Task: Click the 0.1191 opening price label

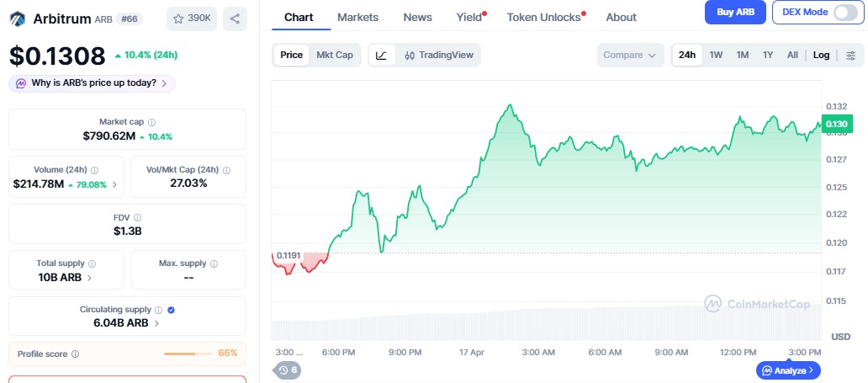Action: point(288,256)
